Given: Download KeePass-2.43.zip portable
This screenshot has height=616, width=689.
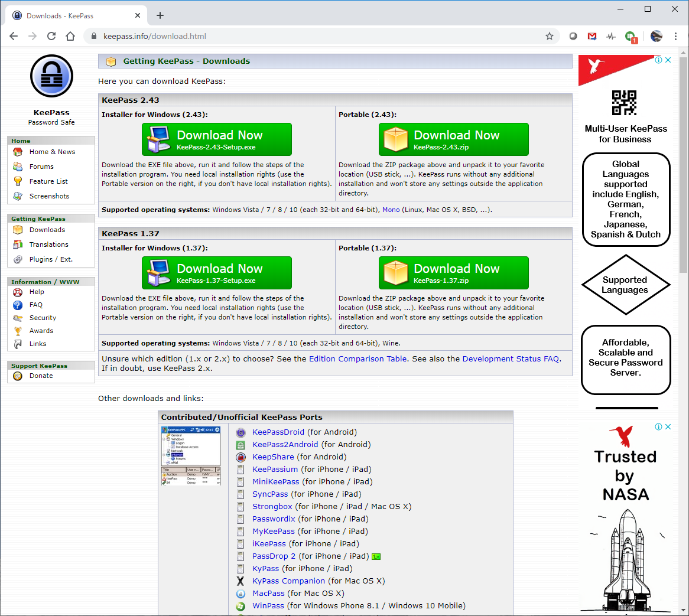Looking at the screenshot, I should click(x=453, y=139).
